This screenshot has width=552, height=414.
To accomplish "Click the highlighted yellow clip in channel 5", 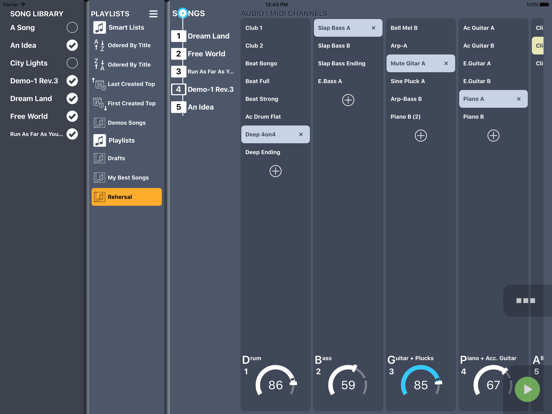I will pyautogui.click(x=538, y=45).
